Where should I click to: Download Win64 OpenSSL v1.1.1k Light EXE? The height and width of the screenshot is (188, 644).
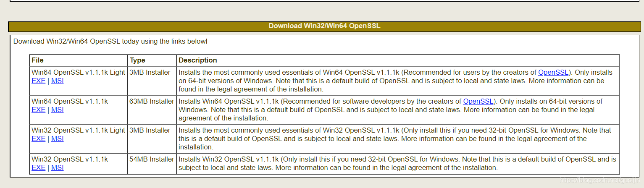(38, 81)
